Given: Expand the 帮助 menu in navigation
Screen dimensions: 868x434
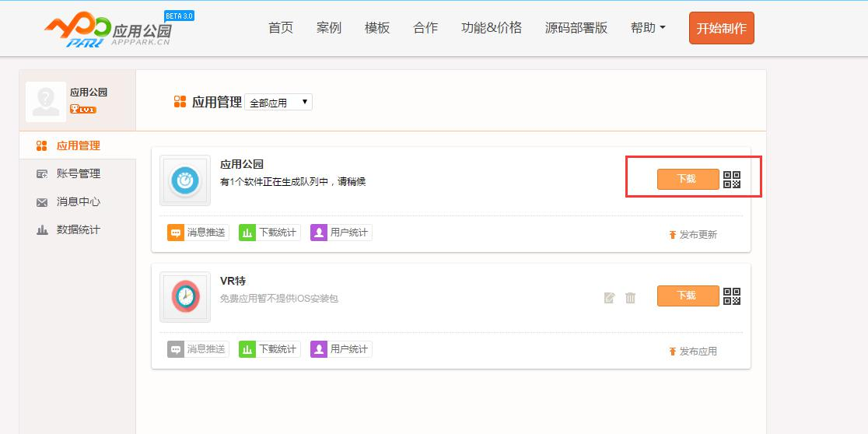Looking at the screenshot, I should [x=648, y=28].
